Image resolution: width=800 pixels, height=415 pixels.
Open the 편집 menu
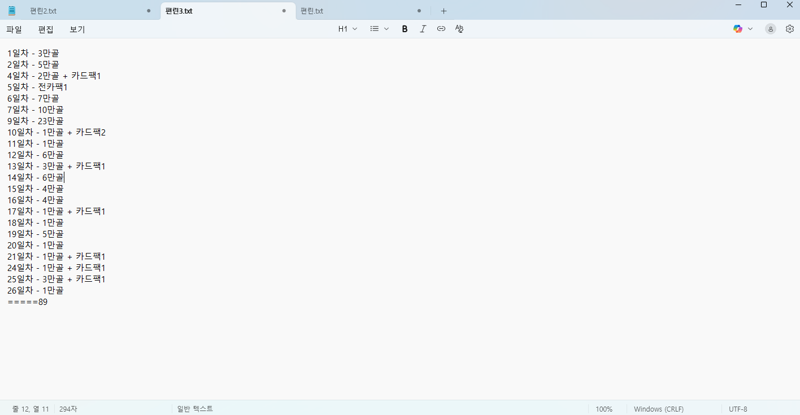coord(46,30)
